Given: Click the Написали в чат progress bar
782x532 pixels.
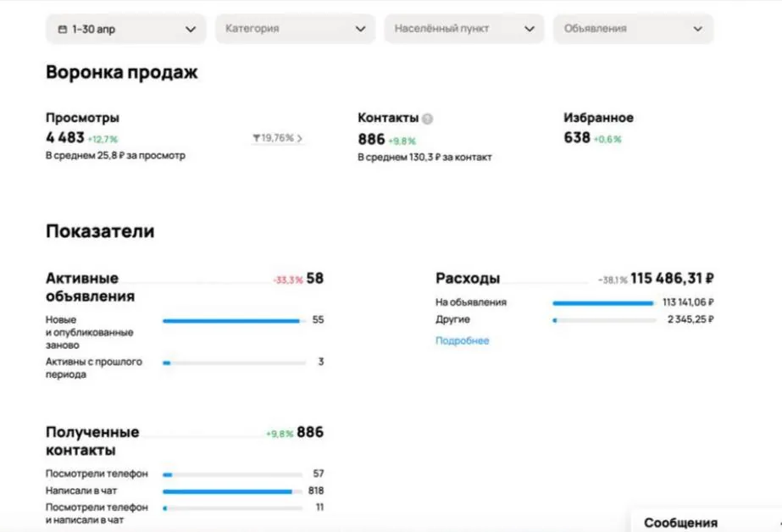Looking at the screenshot, I should click(x=232, y=491).
